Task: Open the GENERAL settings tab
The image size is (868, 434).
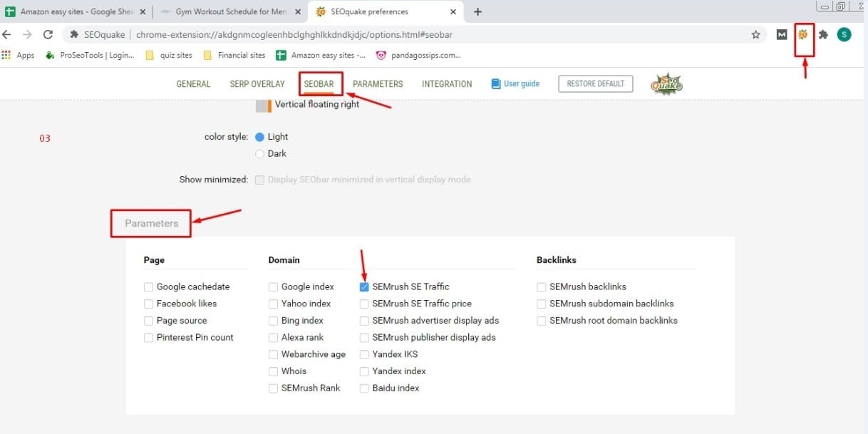Action: click(193, 84)
